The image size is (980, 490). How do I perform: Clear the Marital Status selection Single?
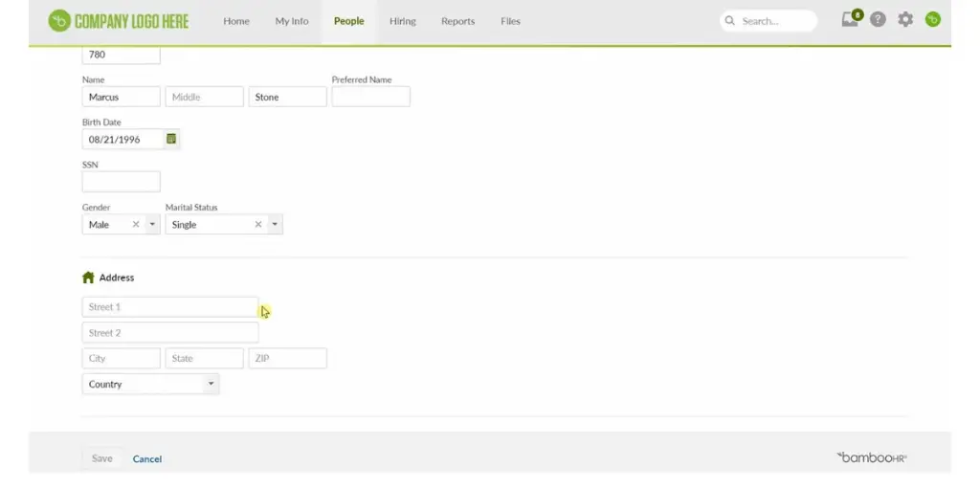pos(257,225)
